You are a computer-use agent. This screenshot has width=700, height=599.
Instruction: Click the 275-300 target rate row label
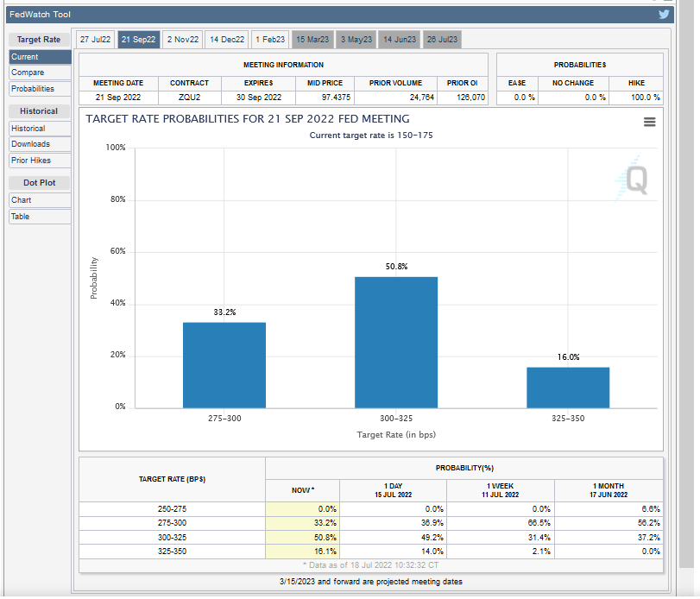(x=172, y=523)
